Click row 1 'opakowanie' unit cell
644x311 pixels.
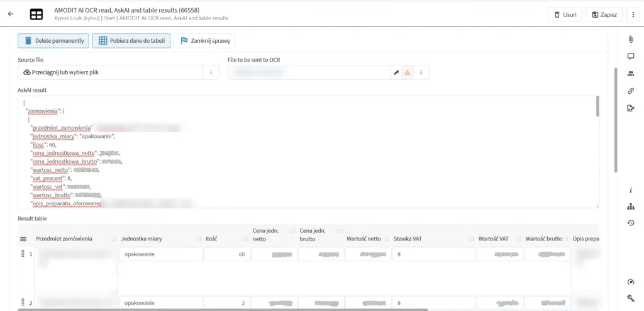click(x=162, y=254)
